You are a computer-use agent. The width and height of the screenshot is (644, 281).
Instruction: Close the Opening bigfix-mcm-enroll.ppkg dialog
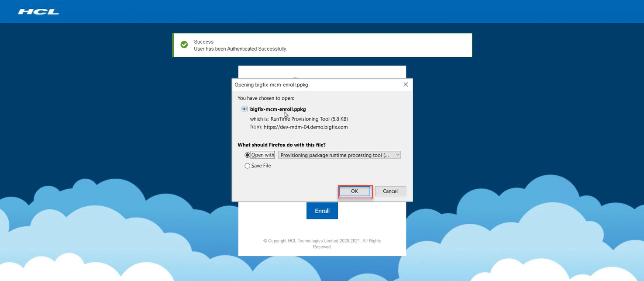406,84
